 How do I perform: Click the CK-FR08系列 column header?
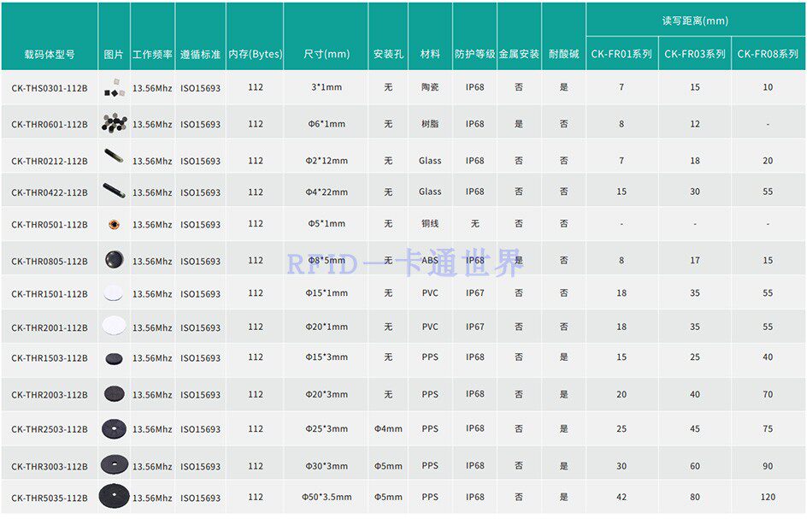[768, 54]
